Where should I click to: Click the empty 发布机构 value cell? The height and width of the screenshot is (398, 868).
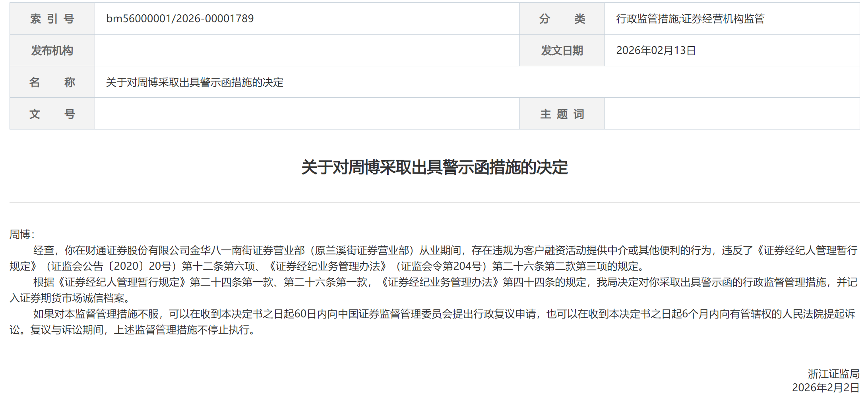(307, 50)
